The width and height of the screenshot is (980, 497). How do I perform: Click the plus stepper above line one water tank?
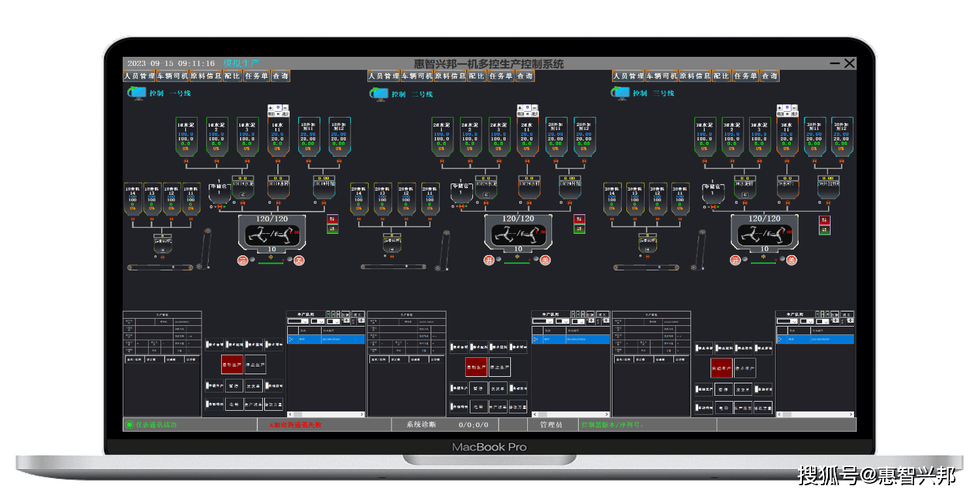coord(271,108)
